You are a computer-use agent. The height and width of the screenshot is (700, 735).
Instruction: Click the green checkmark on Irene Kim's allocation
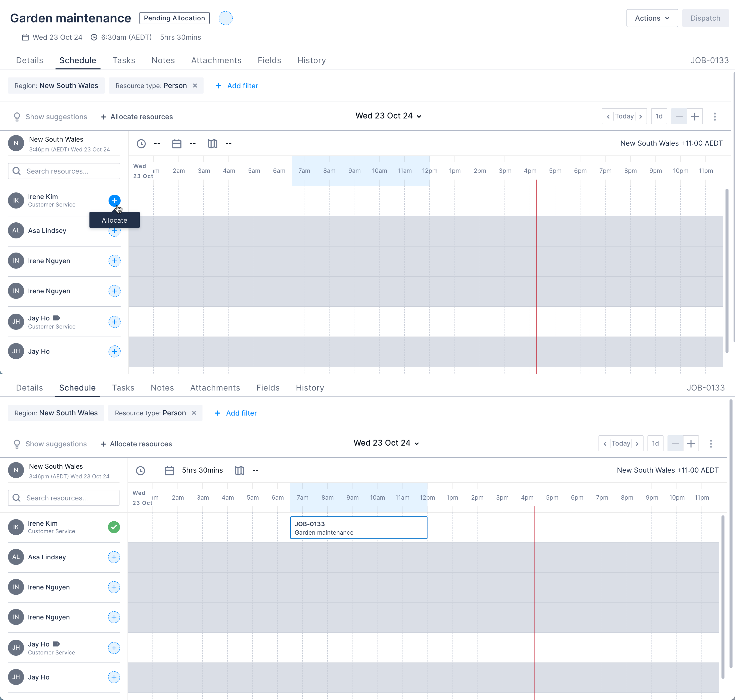coord(114,527)
